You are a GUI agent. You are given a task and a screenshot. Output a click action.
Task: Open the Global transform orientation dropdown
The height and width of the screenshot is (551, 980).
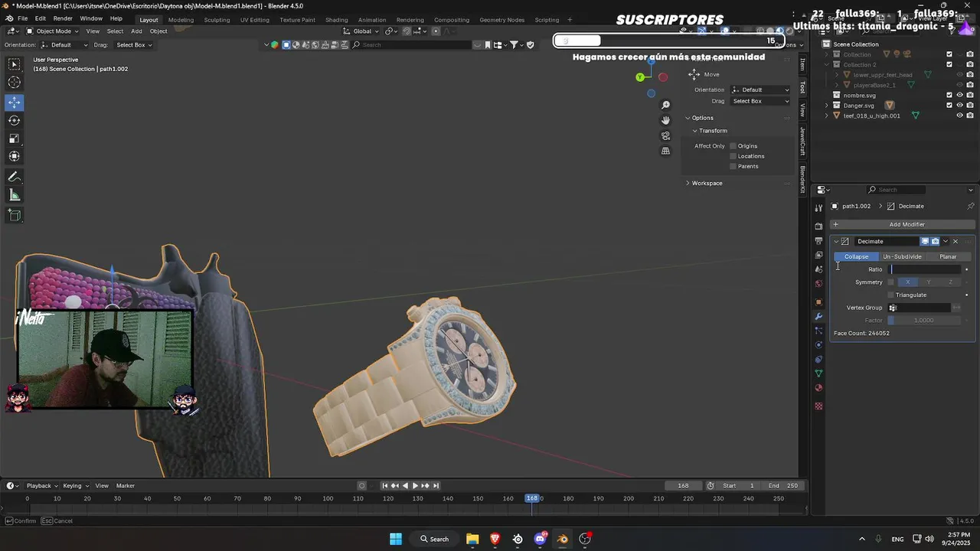(361, 31)
